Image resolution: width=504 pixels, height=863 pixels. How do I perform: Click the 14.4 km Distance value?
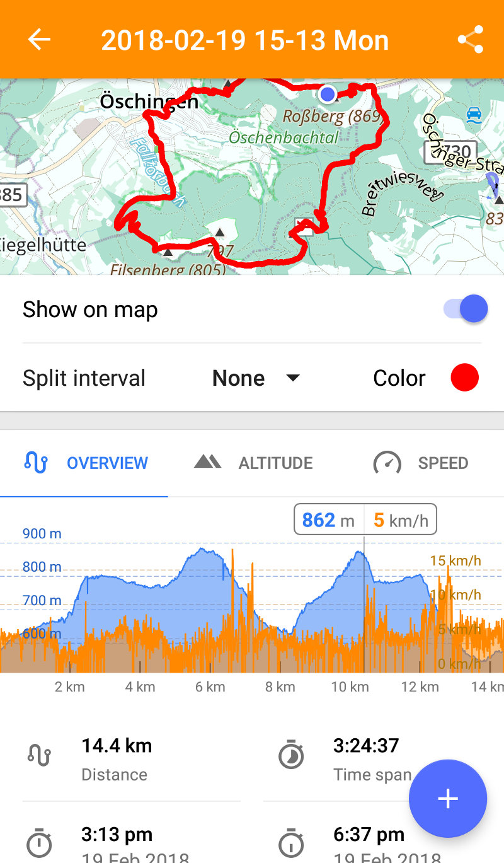tap(117, 746)
